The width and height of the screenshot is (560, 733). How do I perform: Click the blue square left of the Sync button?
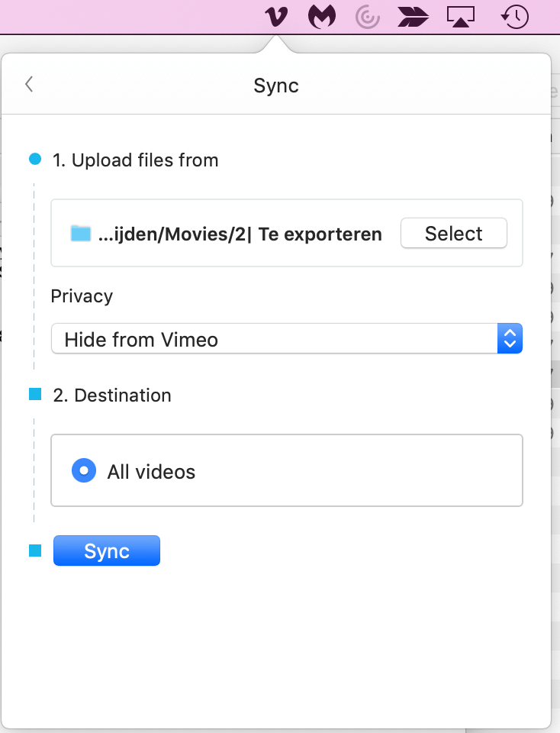pyautogui.click(x=34, y=551)
